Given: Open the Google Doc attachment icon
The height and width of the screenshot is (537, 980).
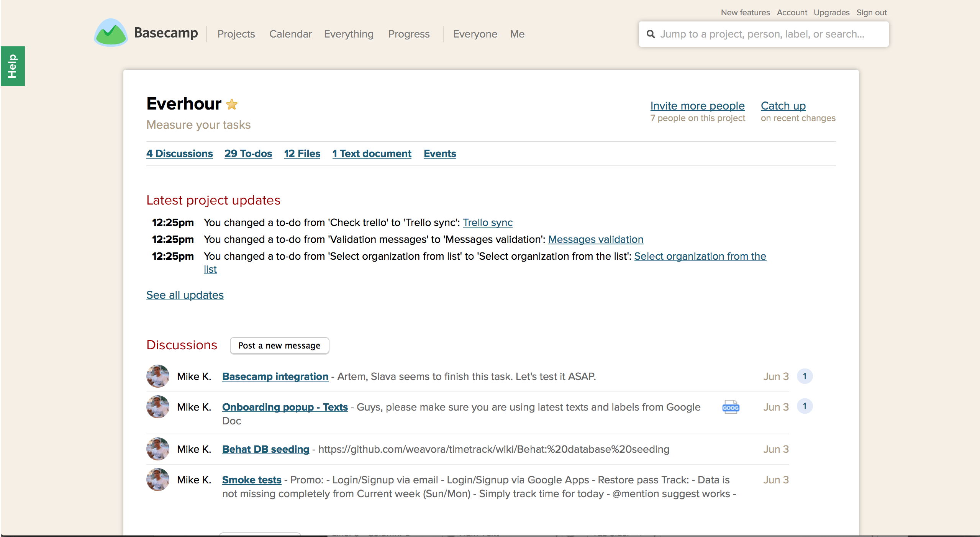Looking at the screenshot, I should (731, 407).
